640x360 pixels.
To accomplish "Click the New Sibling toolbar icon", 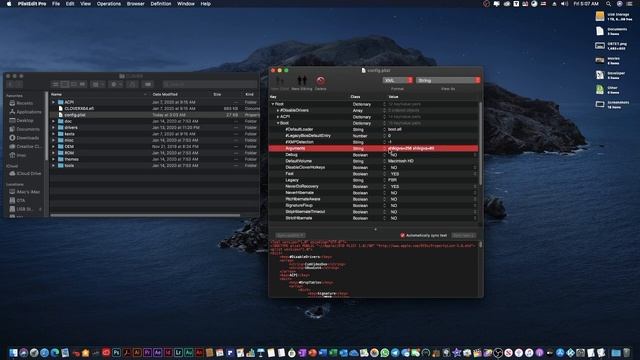I will tap(302, 81).
